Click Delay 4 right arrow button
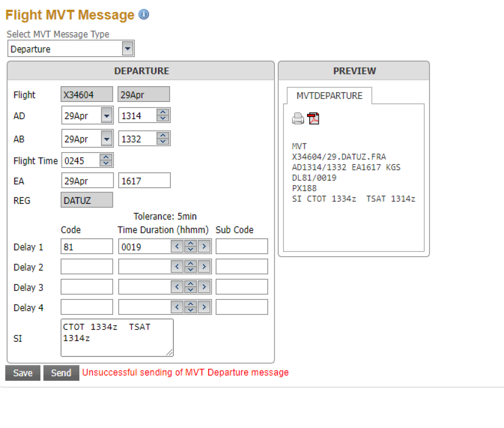Image resolution: width=504 pixels, height=428 pixels. point(204,307)
